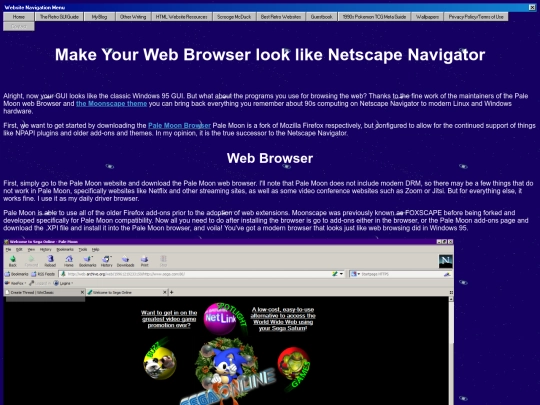Open the Logins dropdown button
The image size is (540, 405).
click(64, 283)
